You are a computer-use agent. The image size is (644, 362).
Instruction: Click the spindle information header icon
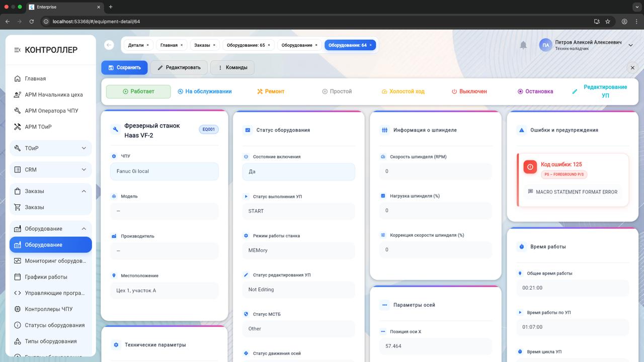click(x=384, y=130)
